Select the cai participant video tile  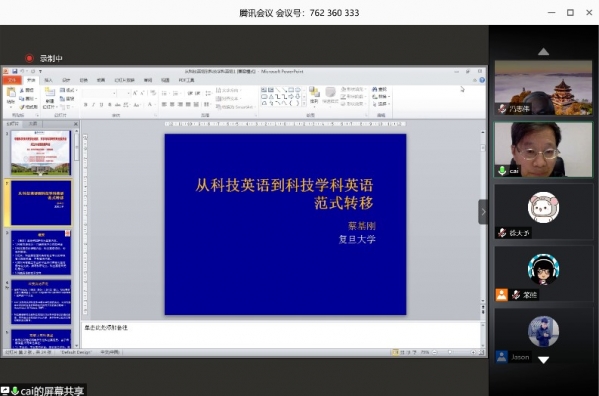pyautogui.click(x=543, y=149)
